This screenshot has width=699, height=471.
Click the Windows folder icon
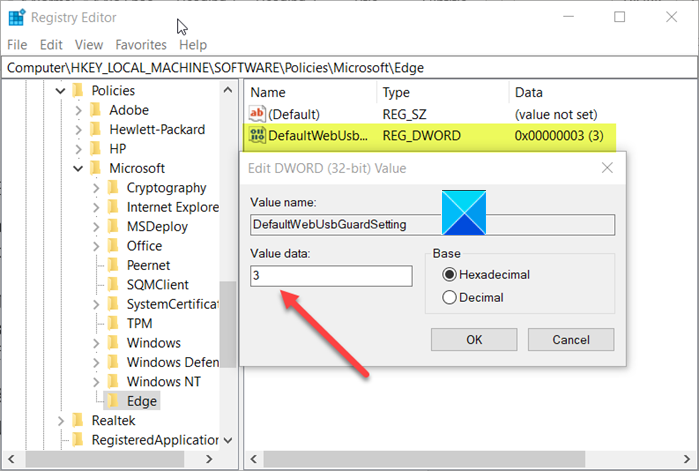113,343
